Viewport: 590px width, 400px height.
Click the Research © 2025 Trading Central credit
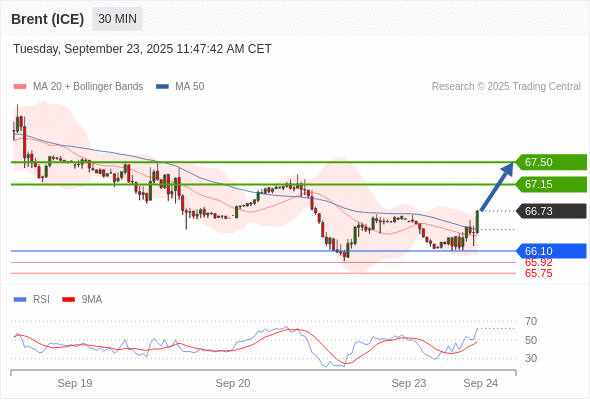click(506, 87)
